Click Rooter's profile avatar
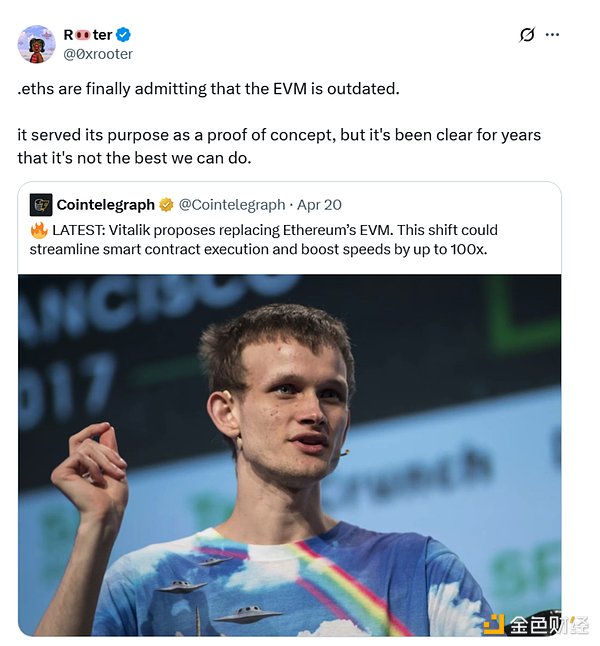 (37, 44)
